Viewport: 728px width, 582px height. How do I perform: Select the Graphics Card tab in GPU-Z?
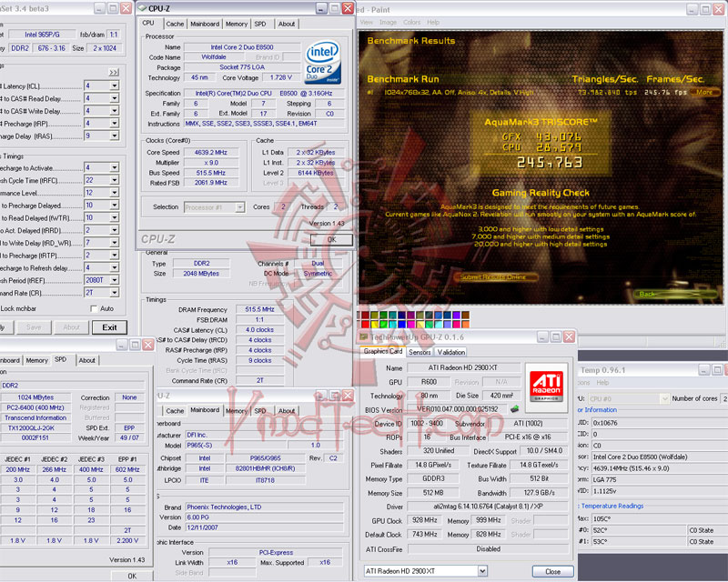pyautogui.click(x=383, y=351)
